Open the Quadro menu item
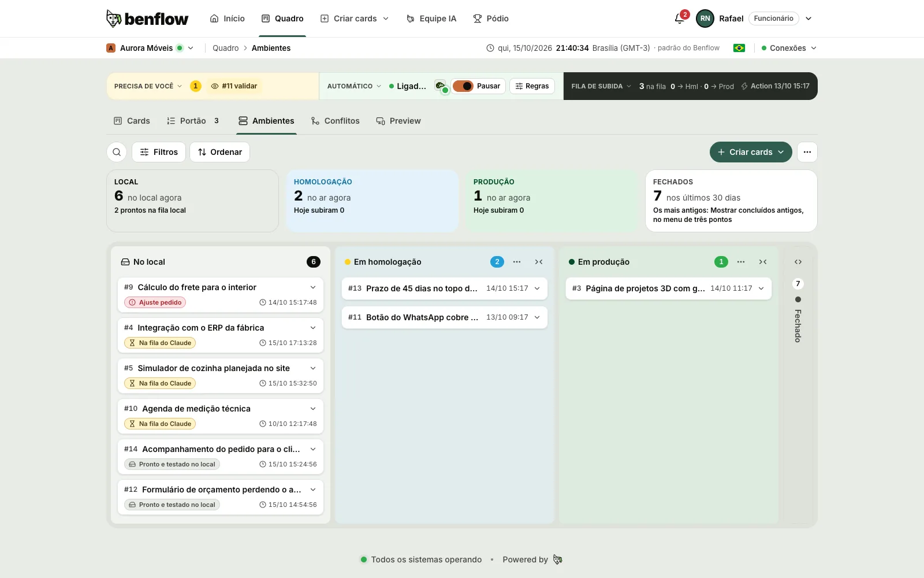924x578 pixels. (282, 18)
